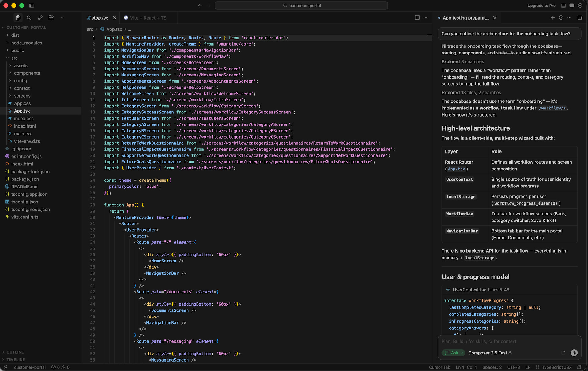Go forward with the right arrow

pyautogui.click(x=209, y=6)
